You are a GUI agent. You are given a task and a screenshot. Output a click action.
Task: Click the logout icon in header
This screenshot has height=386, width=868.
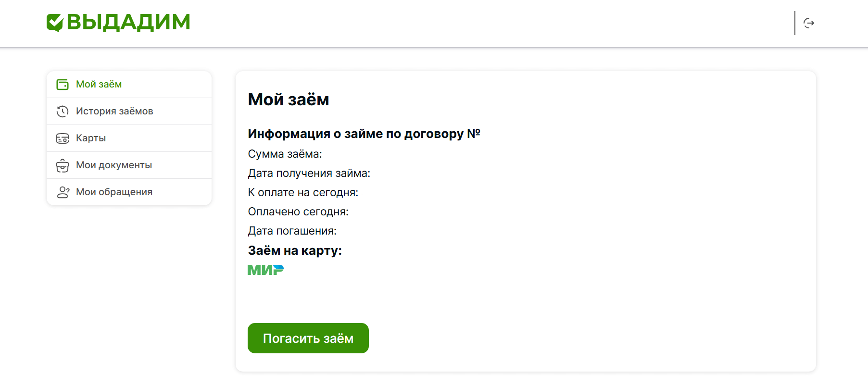click(x=809, y=23)
